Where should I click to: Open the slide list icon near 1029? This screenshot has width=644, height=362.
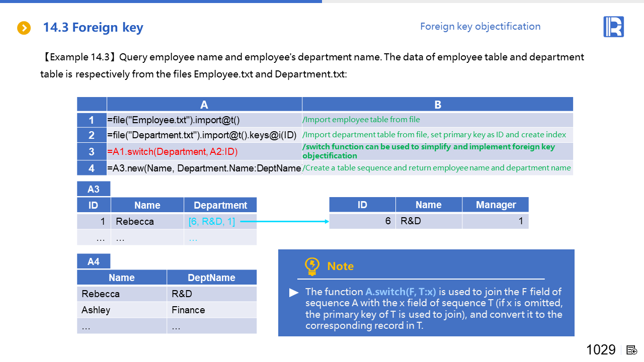pyautogui.click(x=632, y=350)
